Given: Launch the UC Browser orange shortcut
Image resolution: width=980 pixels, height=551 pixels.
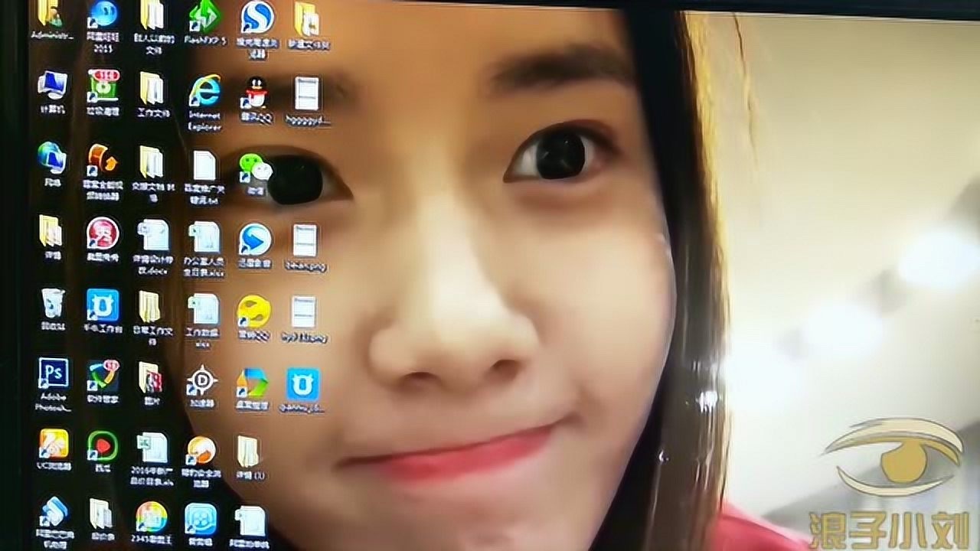Looking at the screenshot, I should pos(54,444).
